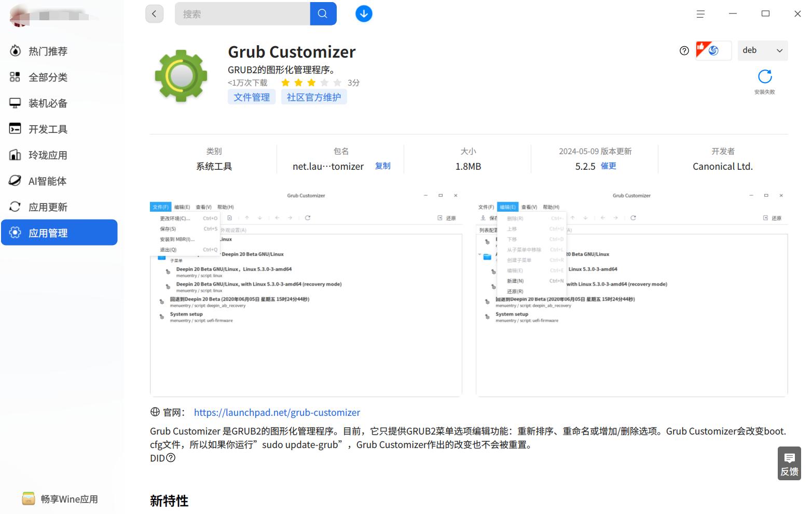Click the fourth rating star
Image resolution: width=812 pixels, height=514 pixels.
pyautogui.click(x=324, y=83)
